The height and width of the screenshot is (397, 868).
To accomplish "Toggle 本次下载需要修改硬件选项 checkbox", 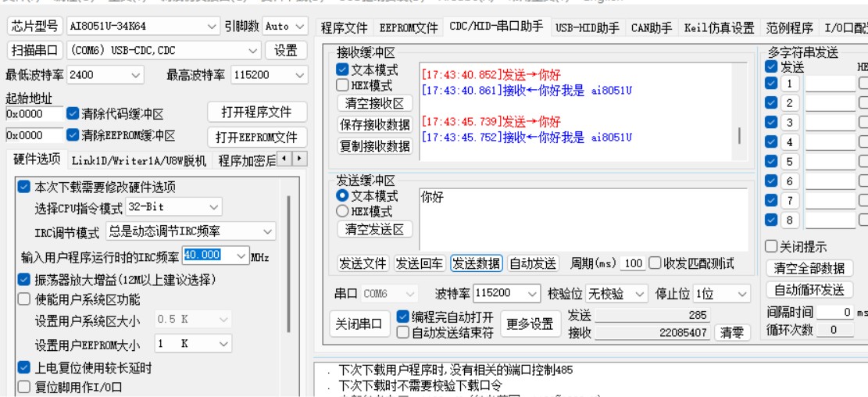I will [x=23, y=187].
